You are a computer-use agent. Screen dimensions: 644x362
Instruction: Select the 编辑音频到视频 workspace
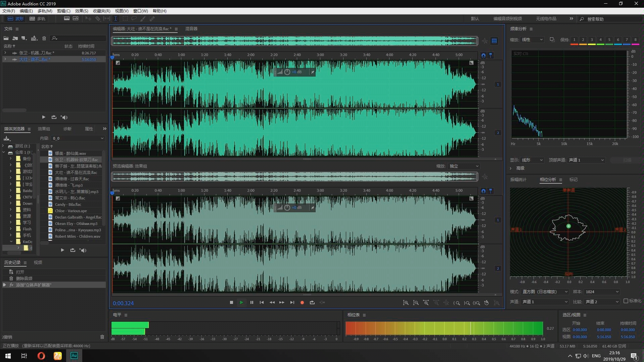click(507, 19)
